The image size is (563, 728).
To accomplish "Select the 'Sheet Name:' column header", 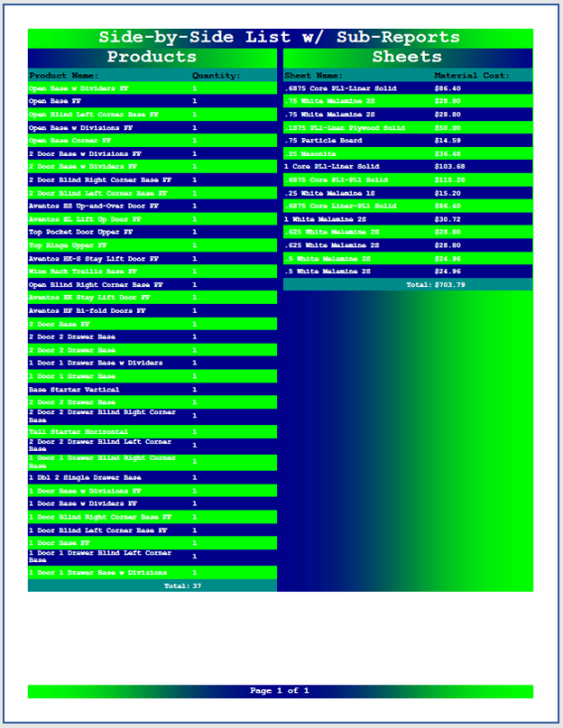I will click(x=314, y=75).
